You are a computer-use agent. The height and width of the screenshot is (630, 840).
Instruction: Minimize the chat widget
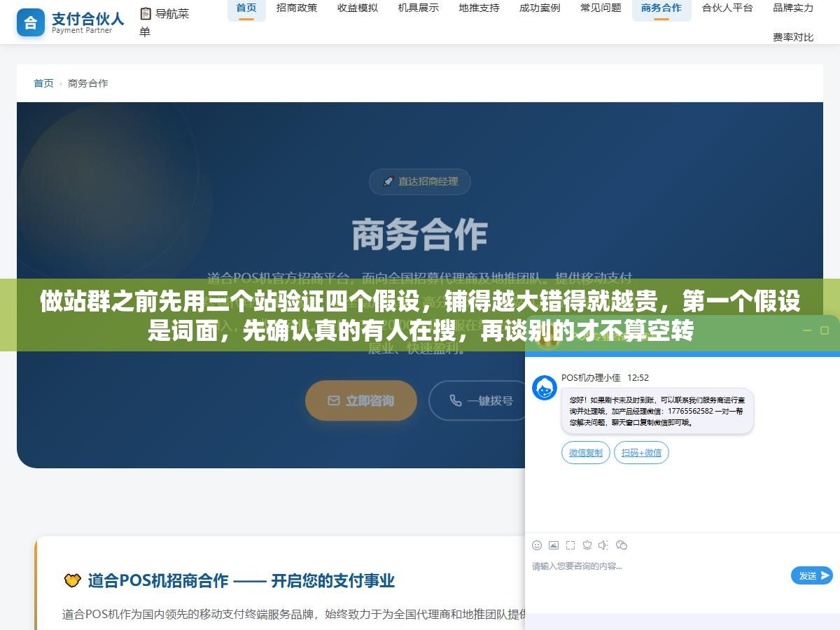[807, 330]
